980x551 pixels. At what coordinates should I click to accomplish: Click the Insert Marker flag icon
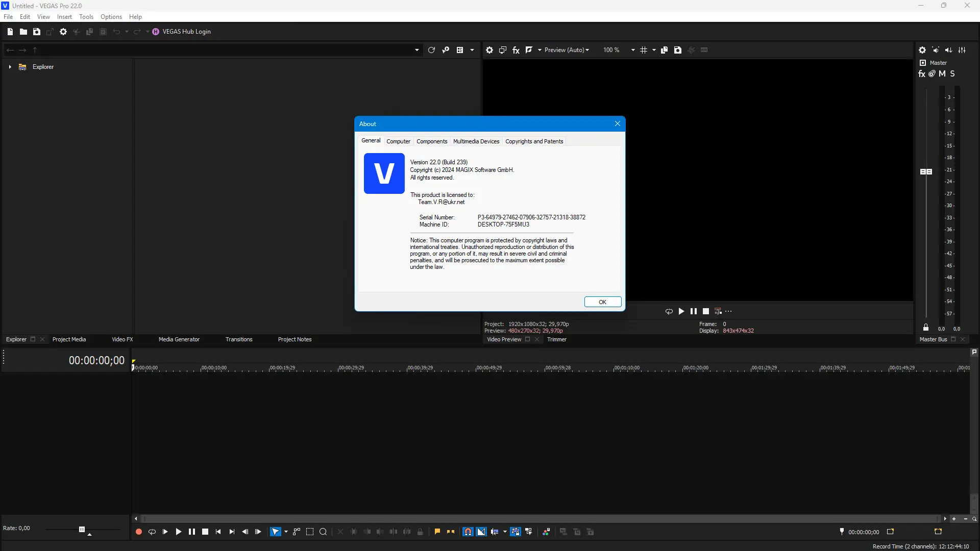(x=437, y=532)
